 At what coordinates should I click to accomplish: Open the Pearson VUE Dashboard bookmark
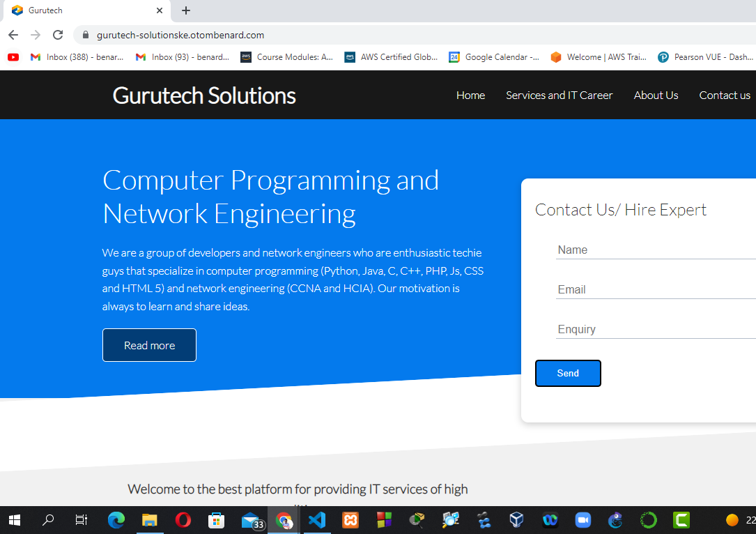tap(705, 57)
